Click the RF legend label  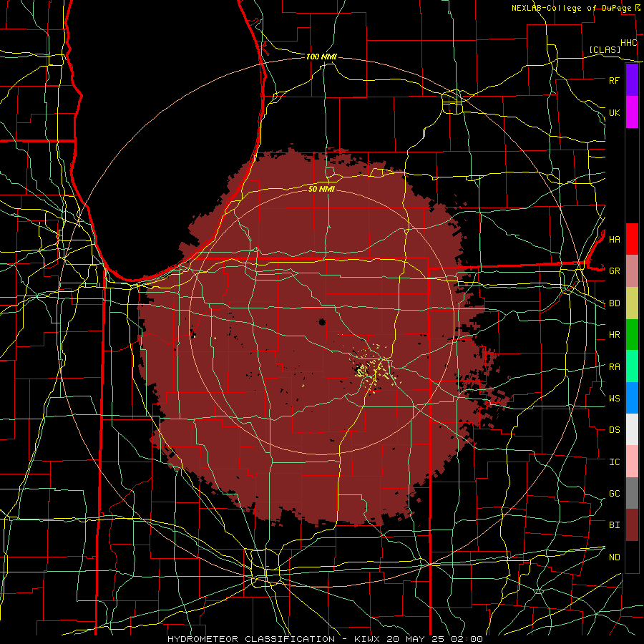pos(614,80)
